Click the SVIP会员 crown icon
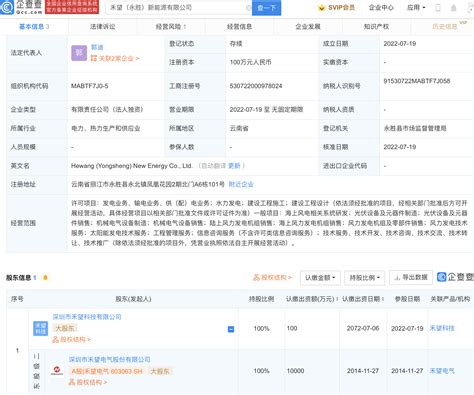474x395 pixels. tap(321, 8)
